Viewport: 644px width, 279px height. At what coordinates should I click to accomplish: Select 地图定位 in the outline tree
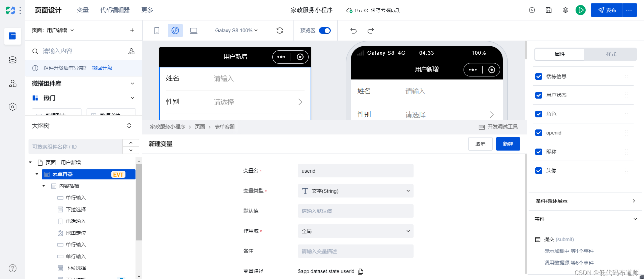click(x=76, y=233)
